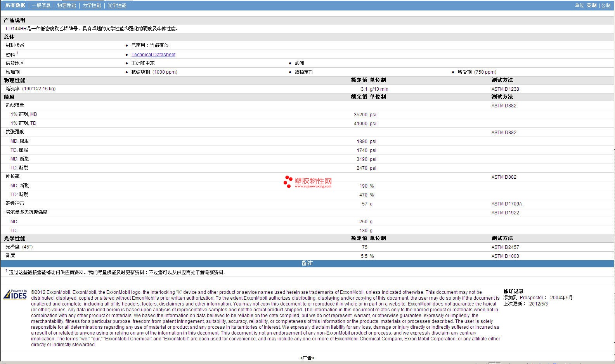Screen dimensions: 615x364
Task: Open the 所有数据 tab
Action: (15, 5)
